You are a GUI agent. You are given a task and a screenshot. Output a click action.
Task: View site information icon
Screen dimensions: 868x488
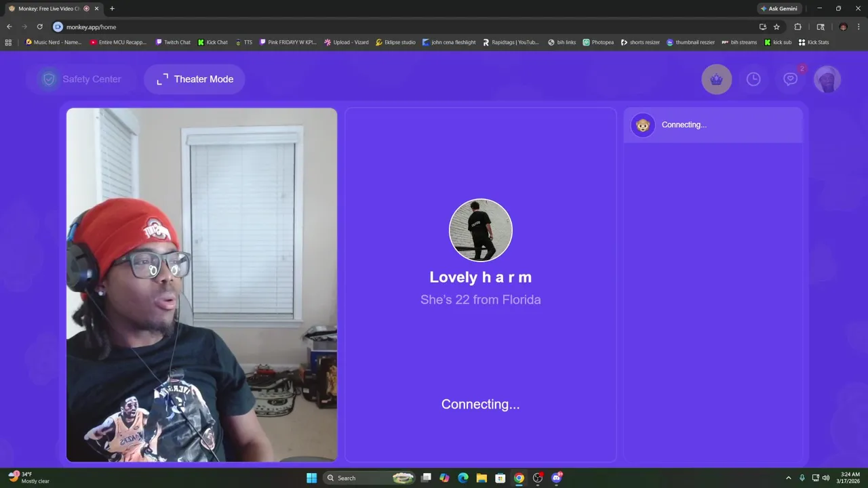tap(58, 26)
